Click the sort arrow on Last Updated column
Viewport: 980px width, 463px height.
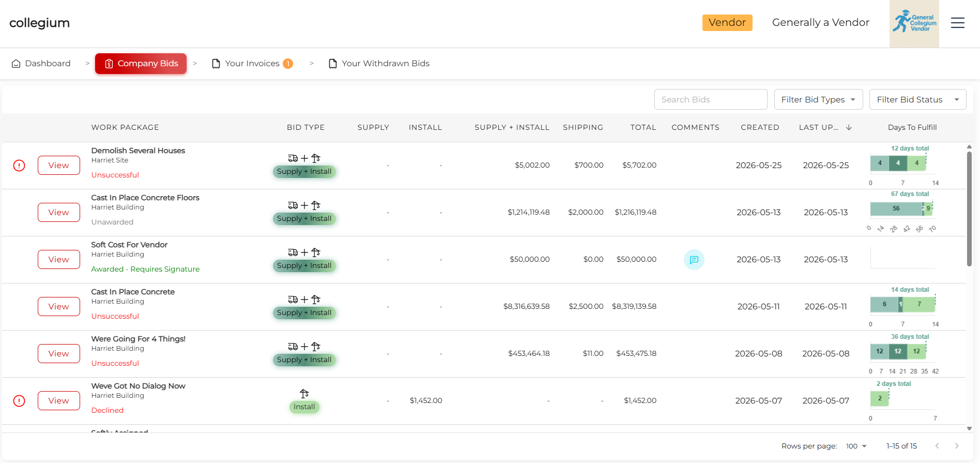tap(849, 127)
